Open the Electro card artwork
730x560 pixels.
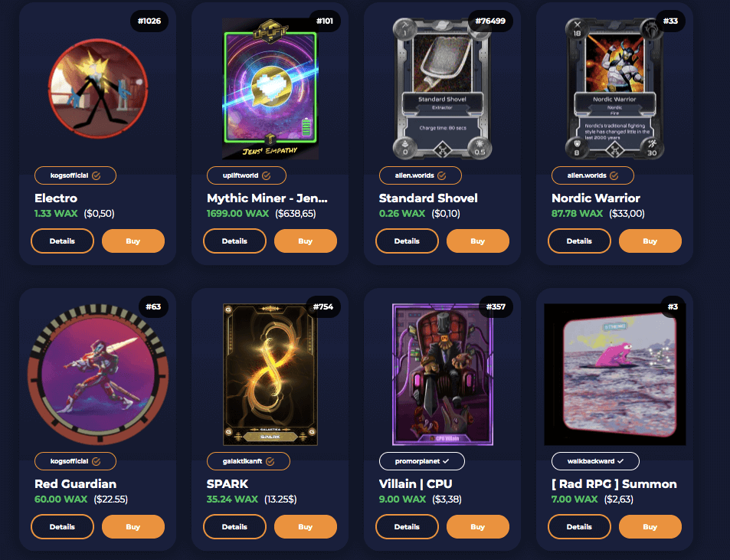pyautogui.click(x=98, y=88)
